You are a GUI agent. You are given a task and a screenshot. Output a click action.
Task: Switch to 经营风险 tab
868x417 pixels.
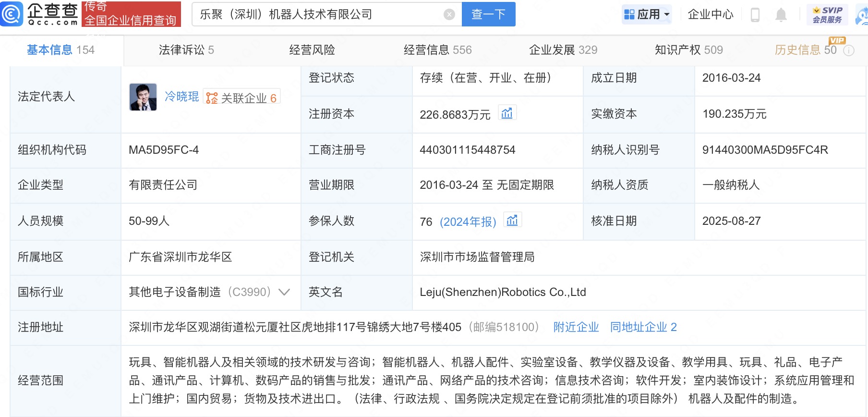[312, 50]
